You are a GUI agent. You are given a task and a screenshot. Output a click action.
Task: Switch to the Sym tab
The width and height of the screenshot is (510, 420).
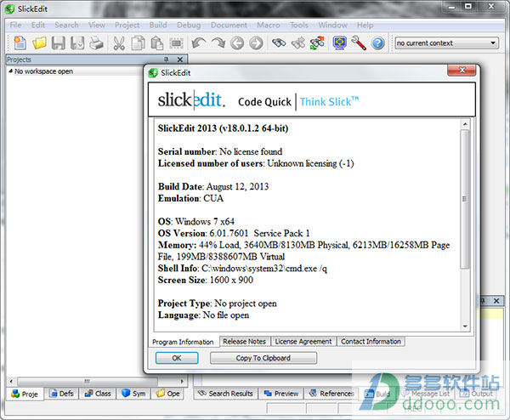[x=133, y=394]
